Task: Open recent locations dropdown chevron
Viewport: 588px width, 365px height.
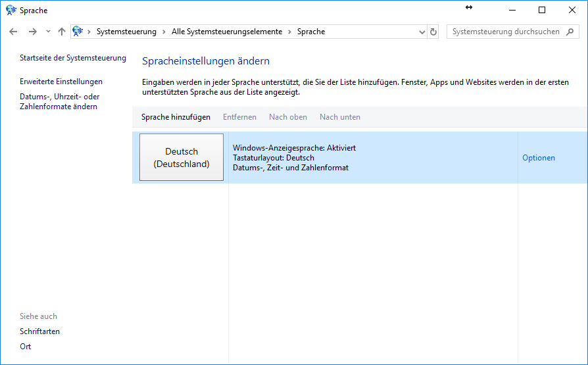Action: [48, 32]
